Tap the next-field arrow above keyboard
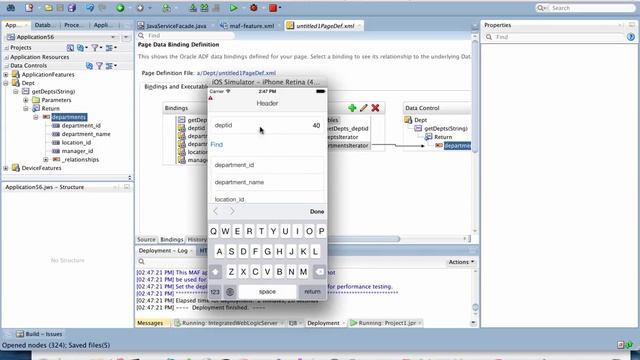640x360 pixels. pos(232,211)
